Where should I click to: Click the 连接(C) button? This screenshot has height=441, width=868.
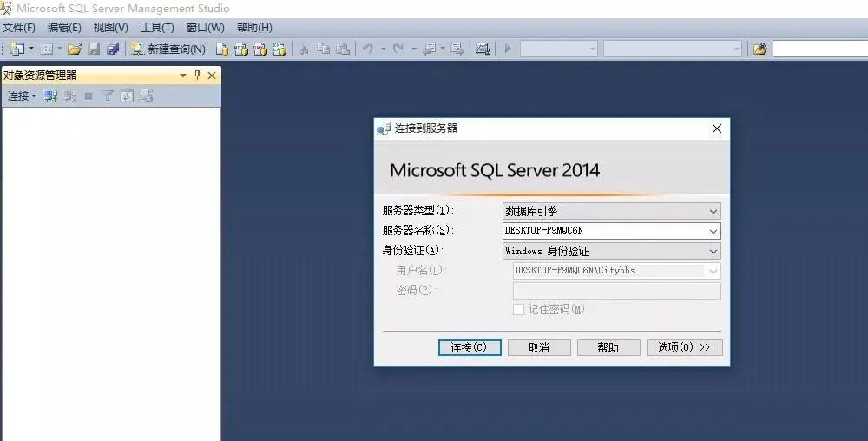470,347
